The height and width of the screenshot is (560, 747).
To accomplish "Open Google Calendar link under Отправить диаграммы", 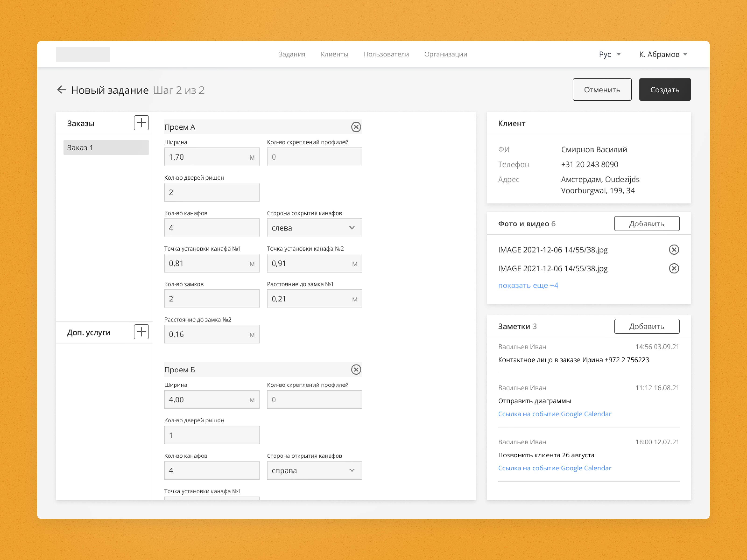I will pos(554,414).
